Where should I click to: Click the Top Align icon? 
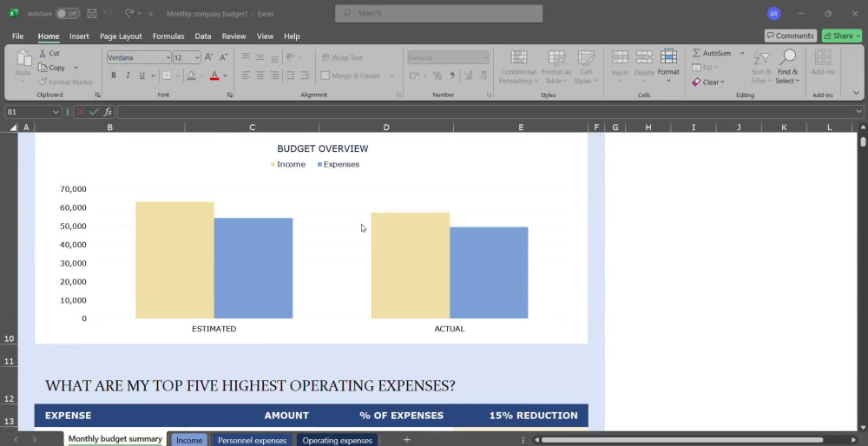246,57
